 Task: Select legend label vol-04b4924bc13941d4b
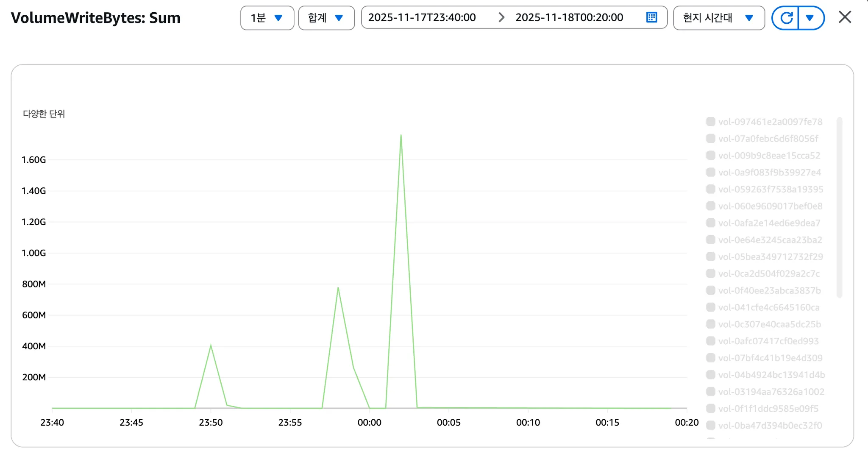pos(772,375)
